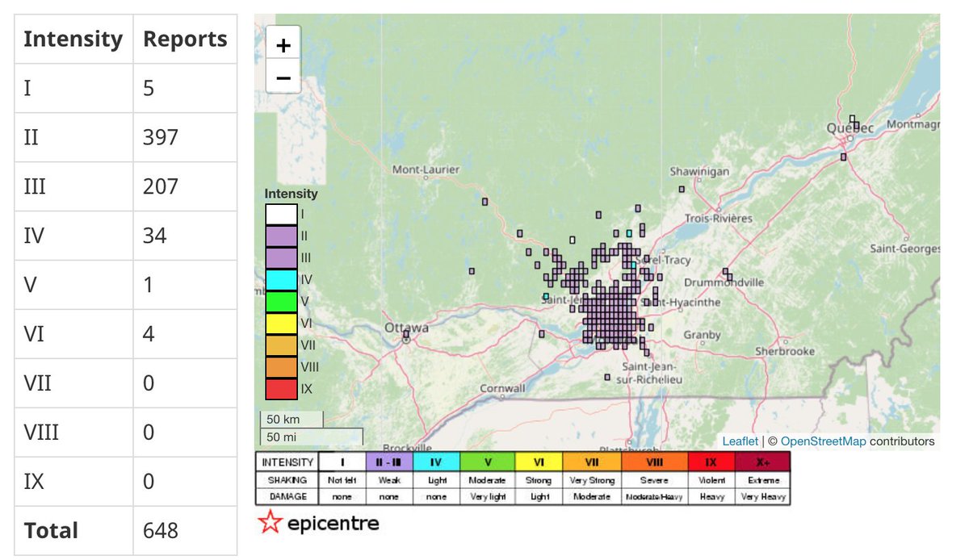The image size is (969, 560).
Task: Select the cyan intensity IV marker on the map
Action: click(629, 233)
